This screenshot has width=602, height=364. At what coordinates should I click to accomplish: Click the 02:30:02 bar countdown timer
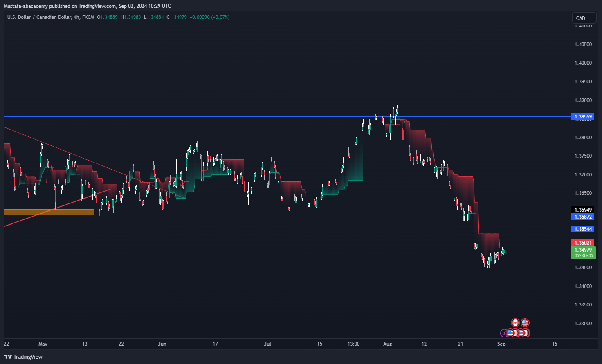point(583,256)
